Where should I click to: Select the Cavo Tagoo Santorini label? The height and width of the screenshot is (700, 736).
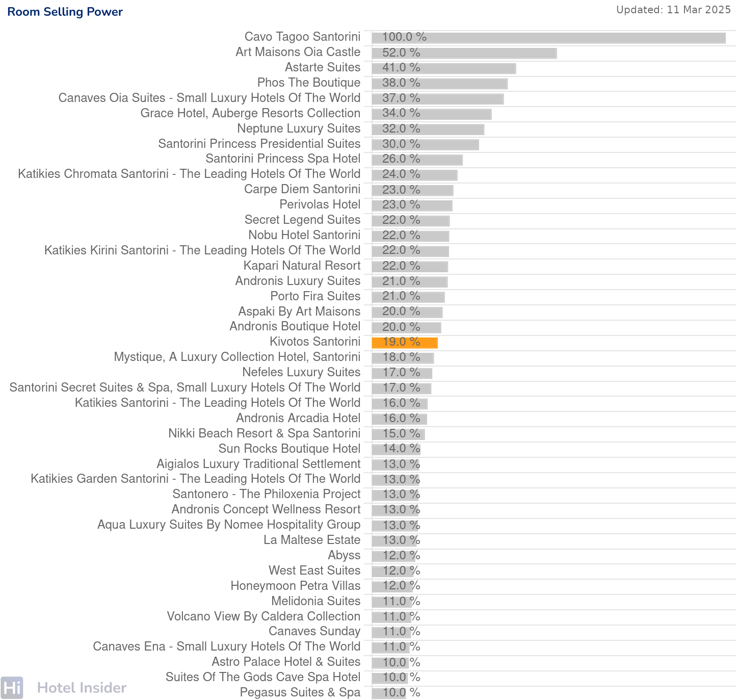pyautogui.click(x=302, y=37)
